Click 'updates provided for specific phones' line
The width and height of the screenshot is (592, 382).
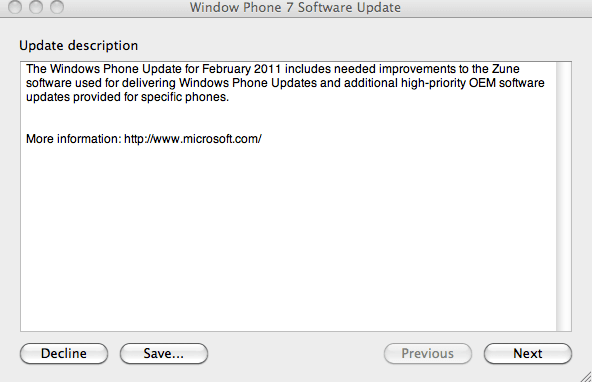pos(127,97)
